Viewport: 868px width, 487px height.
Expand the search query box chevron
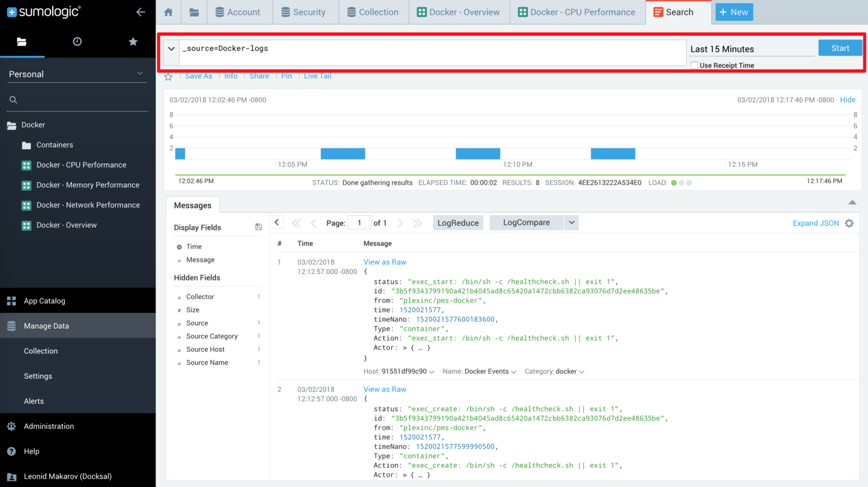171,49
